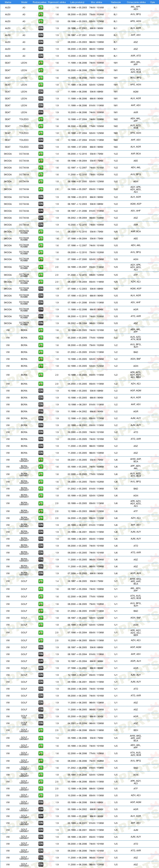Click diesel ON icon in Skoda Octavia ASZ row

[x=40, y=218]
